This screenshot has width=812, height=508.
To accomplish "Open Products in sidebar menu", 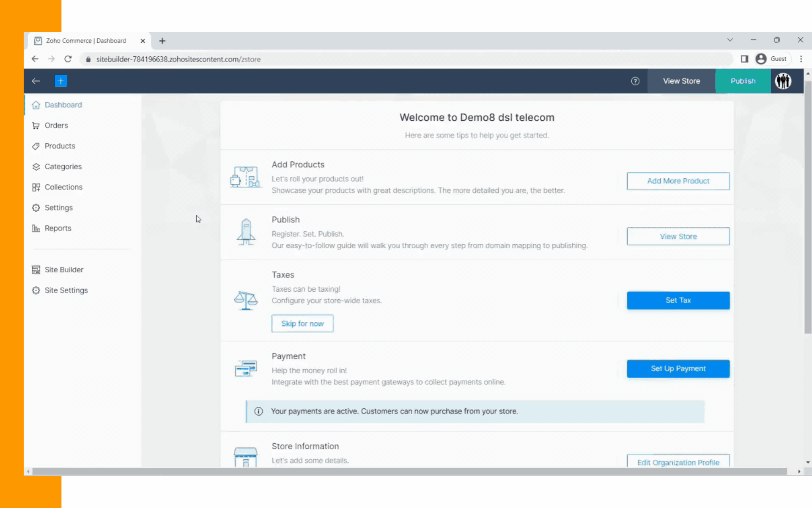I will (x=60, y=146).
